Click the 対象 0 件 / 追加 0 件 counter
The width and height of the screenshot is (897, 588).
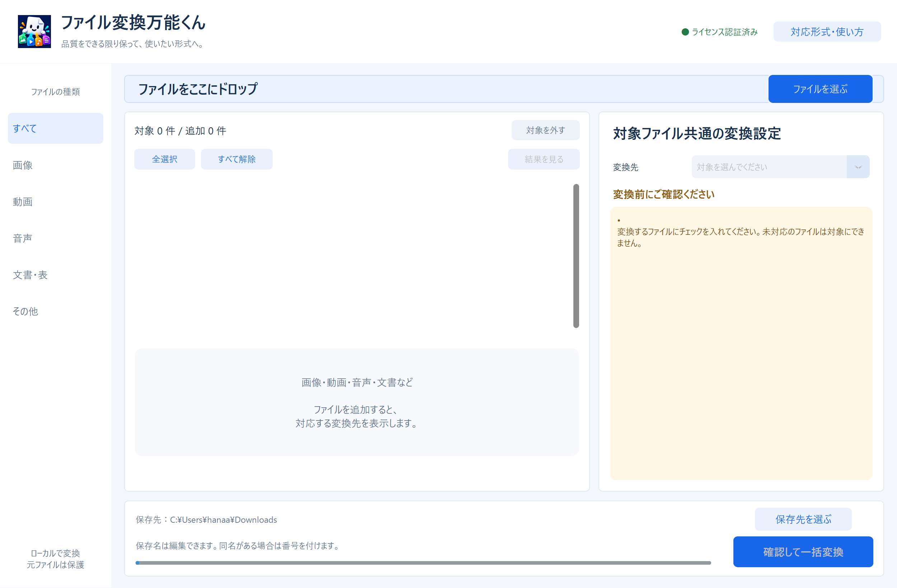coord(180,131)
